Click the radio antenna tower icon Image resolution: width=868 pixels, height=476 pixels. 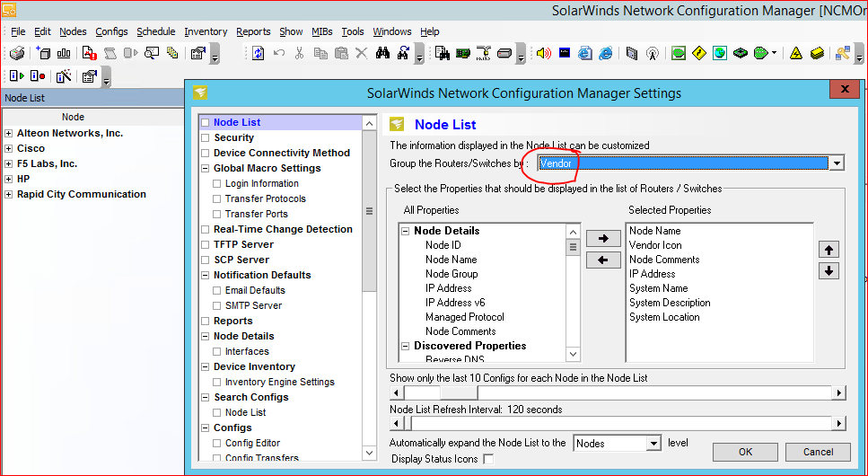[x=653, y=53]
